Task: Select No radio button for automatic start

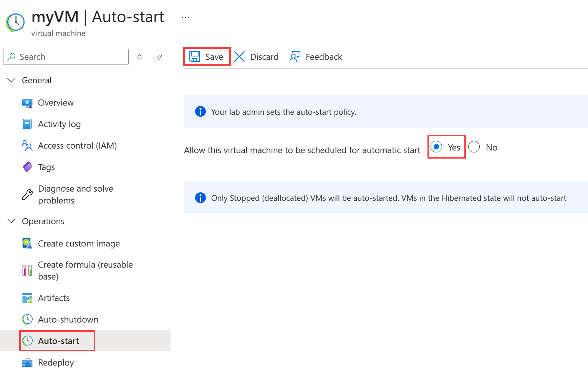Action: pyautogui.click(x=474, y=147)
